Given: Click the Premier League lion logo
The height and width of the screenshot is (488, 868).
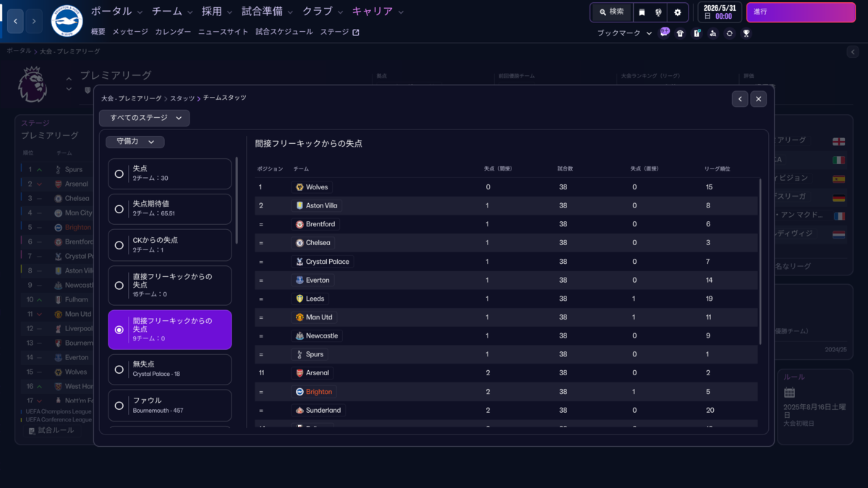Looking at the screenshot, I should pyautogui.click(x=33, y=84).
